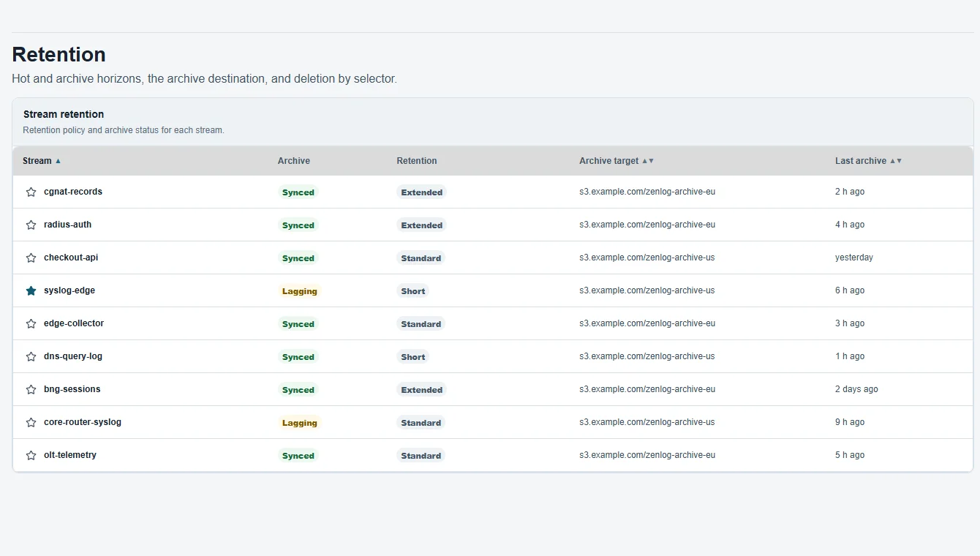Click Lagging badge for core-router-syslog

point(300,423)
